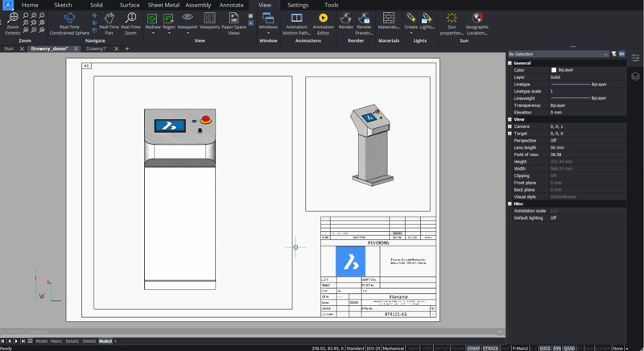Open the No Selection dropdown
This screenshot has width=644, height=351.
point(558,54)
